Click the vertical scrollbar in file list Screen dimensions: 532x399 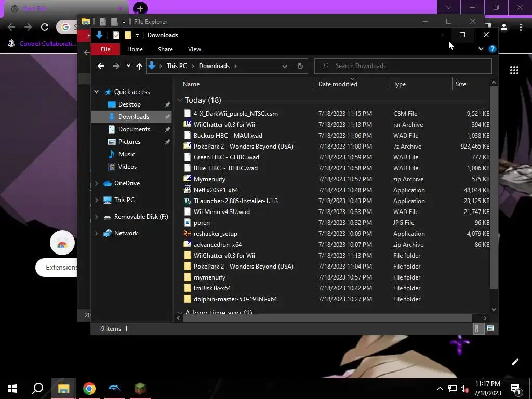click(x=494, y=188)
